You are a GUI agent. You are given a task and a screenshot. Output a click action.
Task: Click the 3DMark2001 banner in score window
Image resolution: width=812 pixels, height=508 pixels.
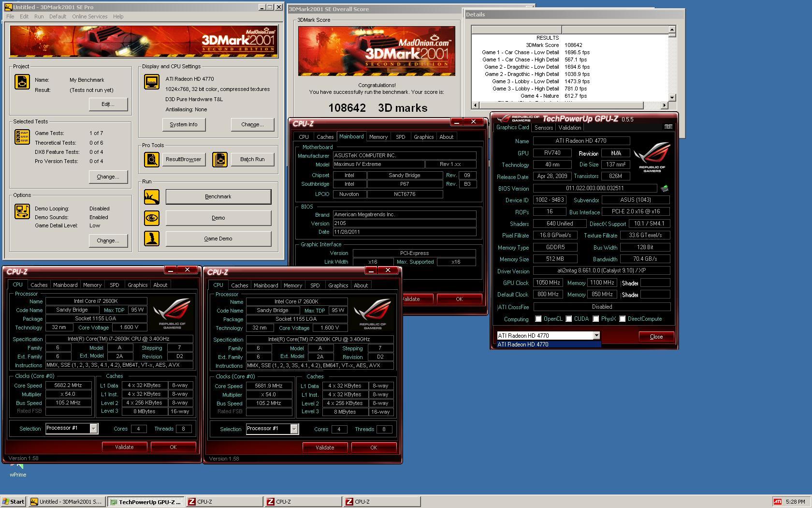pos(377,51)
